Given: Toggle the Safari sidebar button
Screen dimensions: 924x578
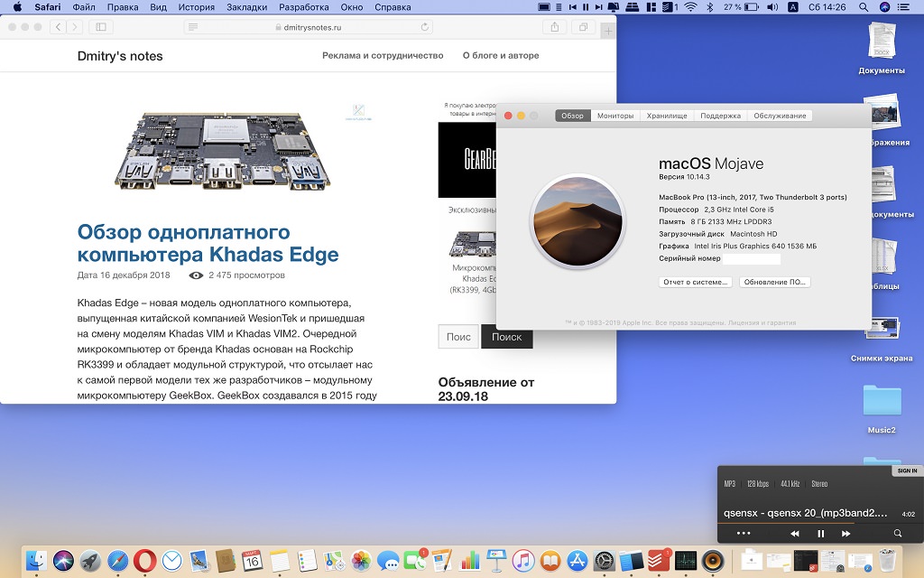Looking at the screenshot, I should [x=100, y=27].
